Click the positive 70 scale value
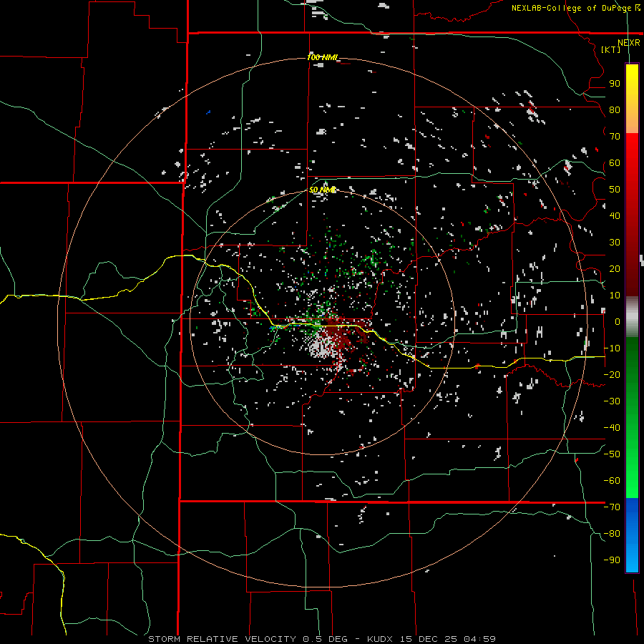This screenshot has height=644, width=644. 615,137
